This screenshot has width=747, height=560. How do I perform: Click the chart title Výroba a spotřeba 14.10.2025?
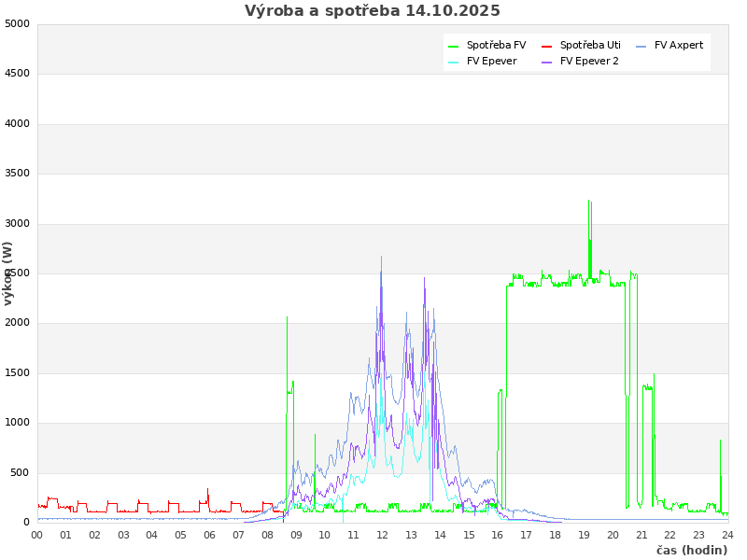tap(373, 11)
